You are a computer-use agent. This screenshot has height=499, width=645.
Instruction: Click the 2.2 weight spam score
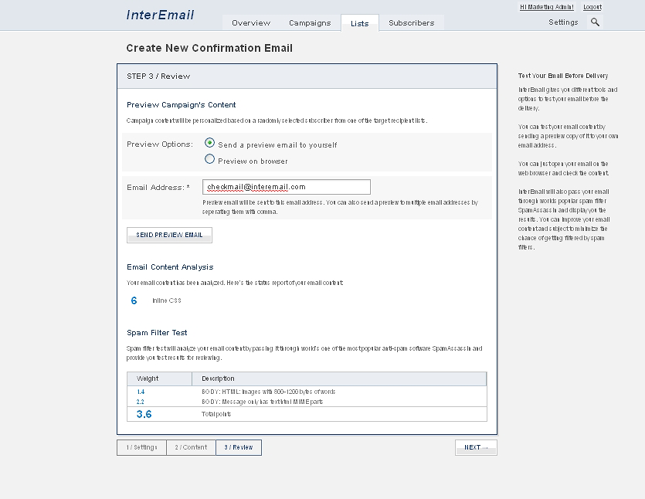(x=140, y=401)
